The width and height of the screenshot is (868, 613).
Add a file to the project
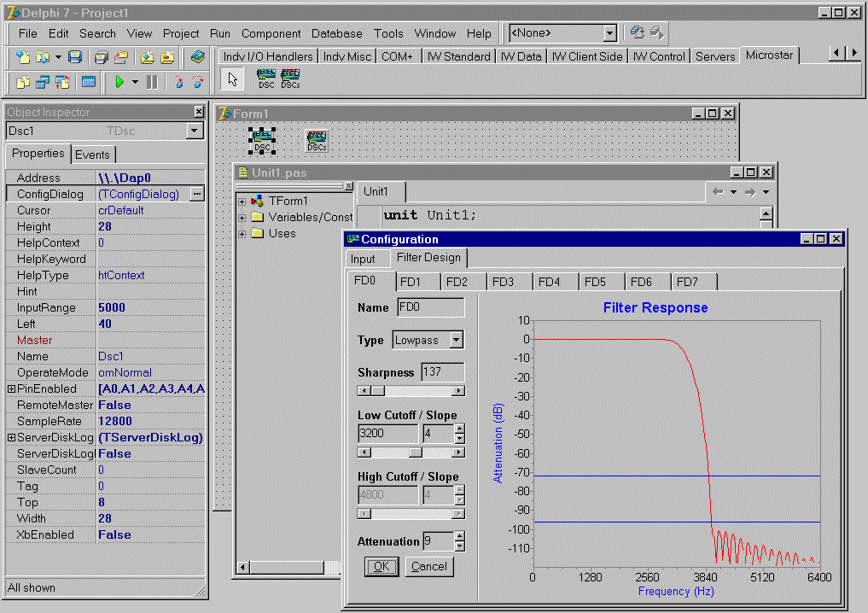click(x=148, y=57)
